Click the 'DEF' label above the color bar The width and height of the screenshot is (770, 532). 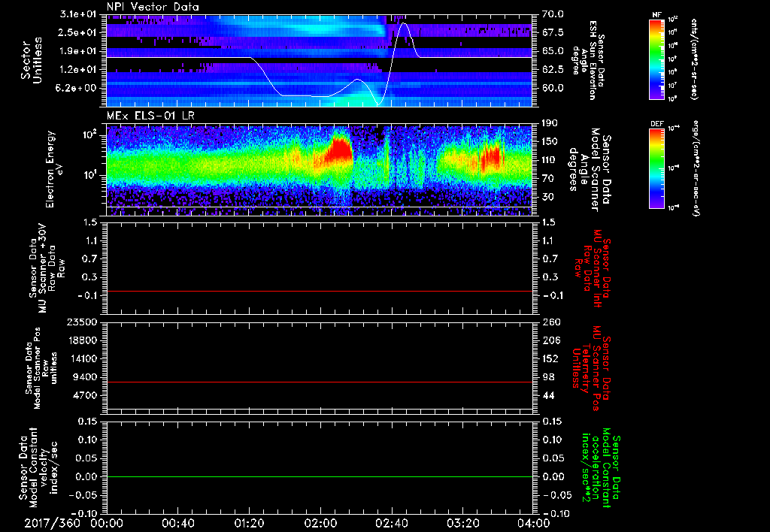click(x=657, y=124)
